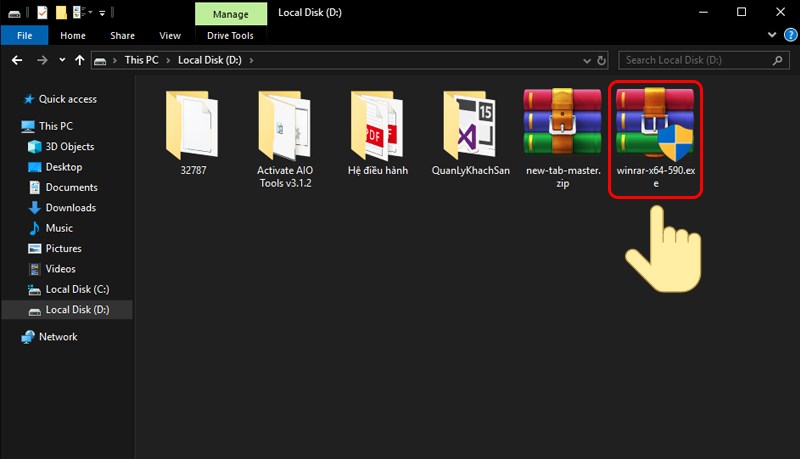
Task: Open Local Disk (C:) in sidebar
Action: (77, 289)
